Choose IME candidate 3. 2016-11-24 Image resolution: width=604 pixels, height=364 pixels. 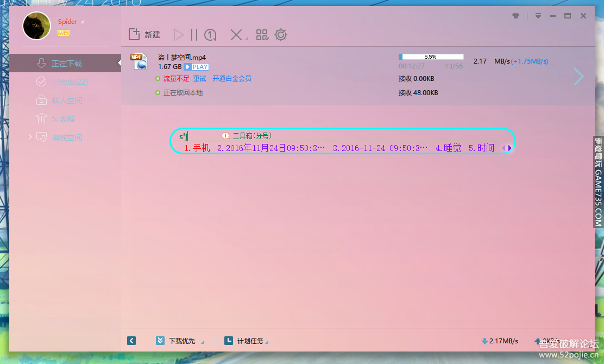click(380, 148)
